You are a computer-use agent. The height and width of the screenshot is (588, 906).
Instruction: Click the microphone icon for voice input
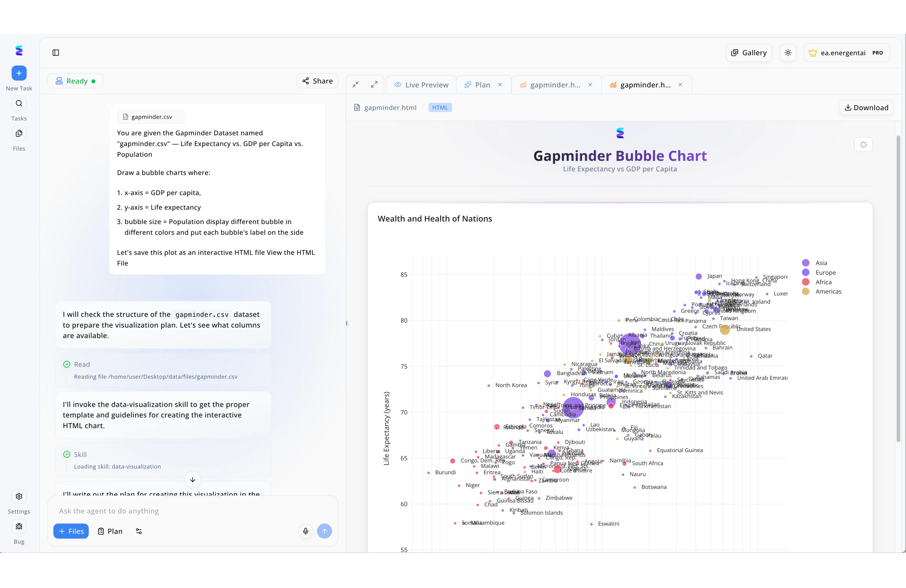pos(305,531)
